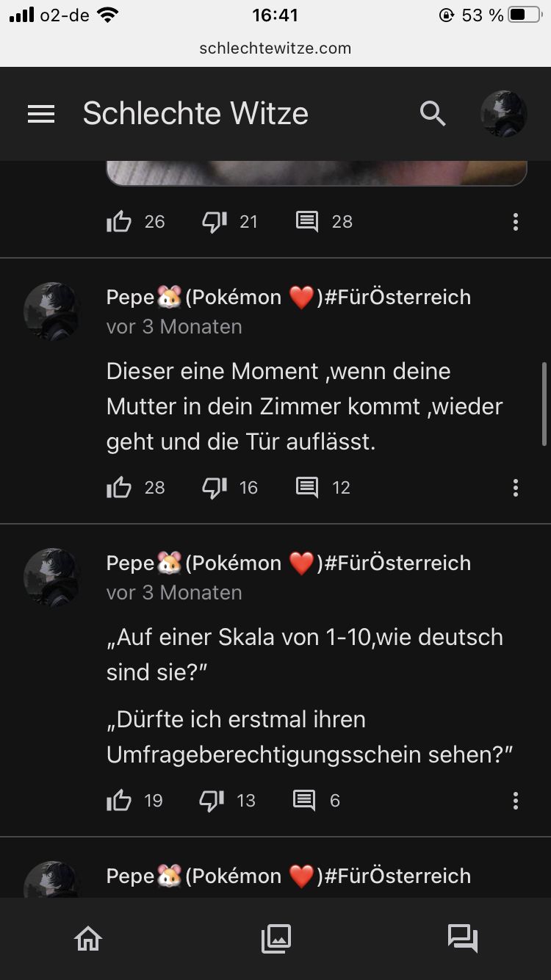Screen dimensions: 551x980
Task: Open comments on the Mutter Tür joke
Action: click(307, 488)
